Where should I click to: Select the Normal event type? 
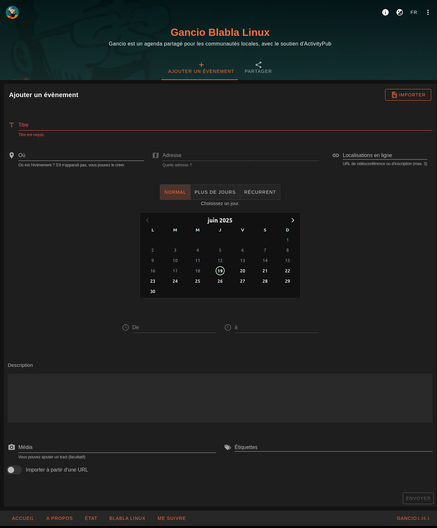point(175,192)
